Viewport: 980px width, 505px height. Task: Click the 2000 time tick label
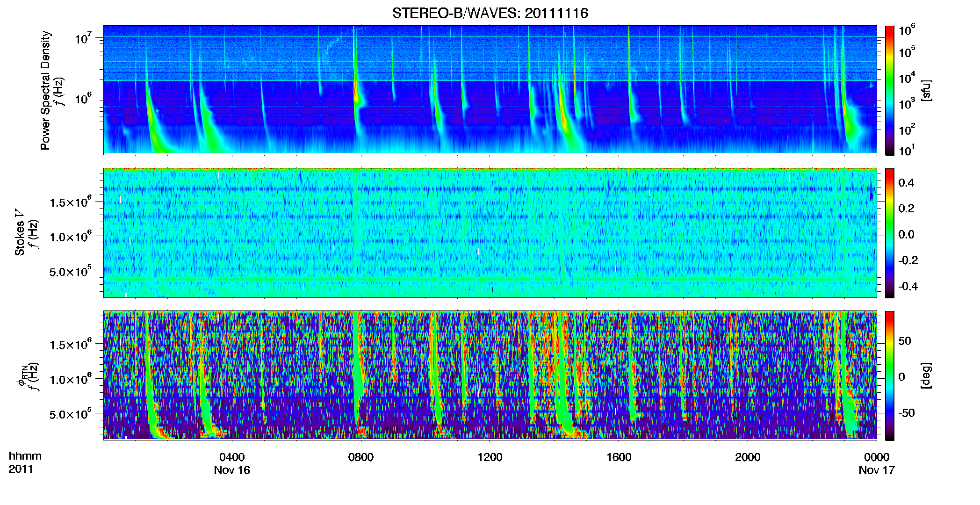(x=748, y=457)
